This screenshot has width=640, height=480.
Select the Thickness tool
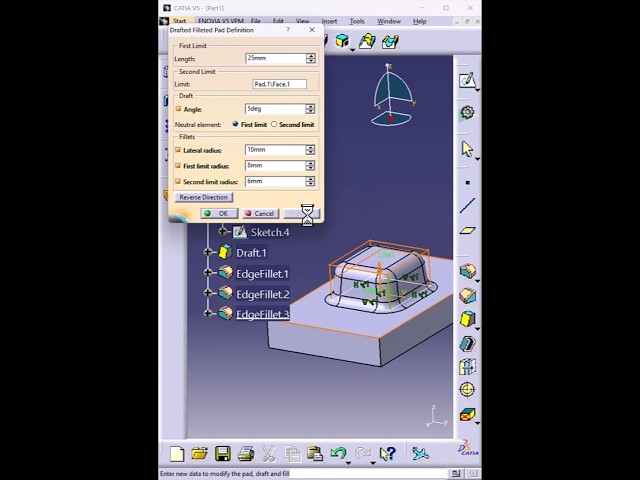[x=467, y=367]
